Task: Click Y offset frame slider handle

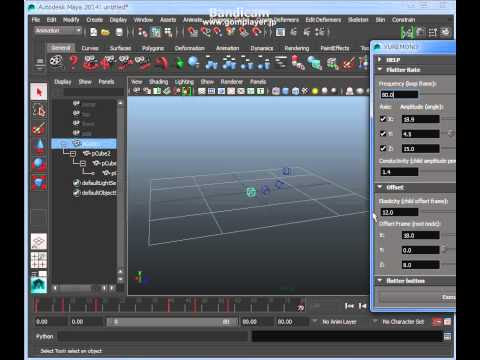Action: (x=444, y=250)
